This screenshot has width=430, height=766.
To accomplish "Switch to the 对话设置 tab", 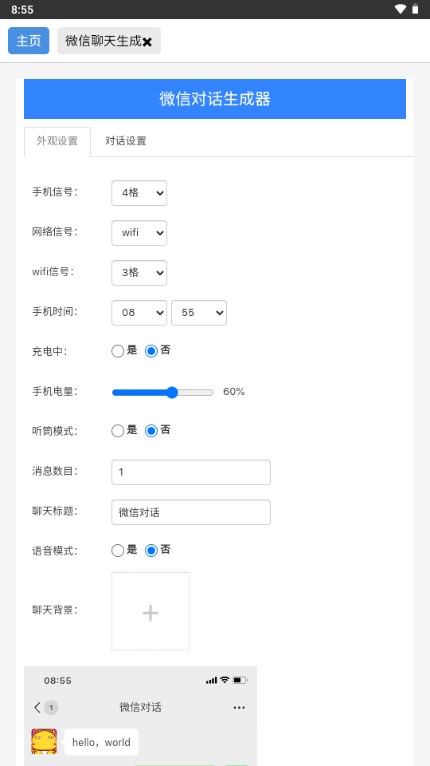I will [126, 141].
